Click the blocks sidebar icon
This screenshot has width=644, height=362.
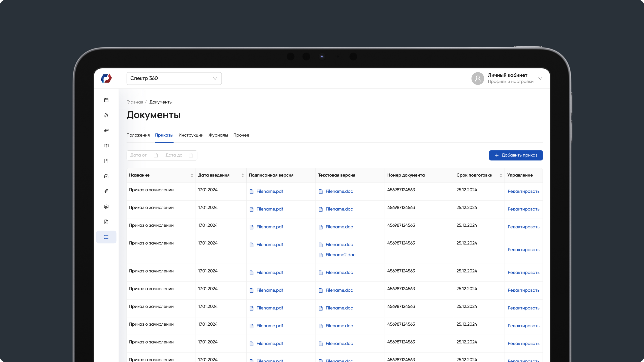click(x=106, y=131)
